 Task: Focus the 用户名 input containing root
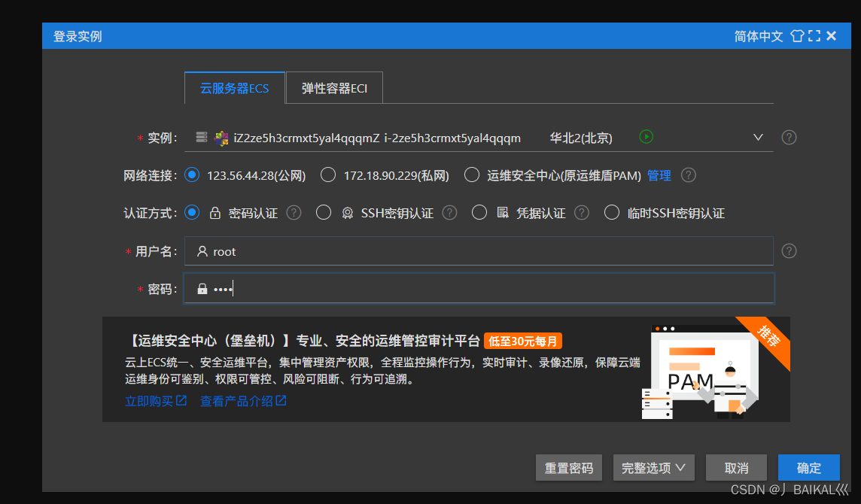coord(479,251)
